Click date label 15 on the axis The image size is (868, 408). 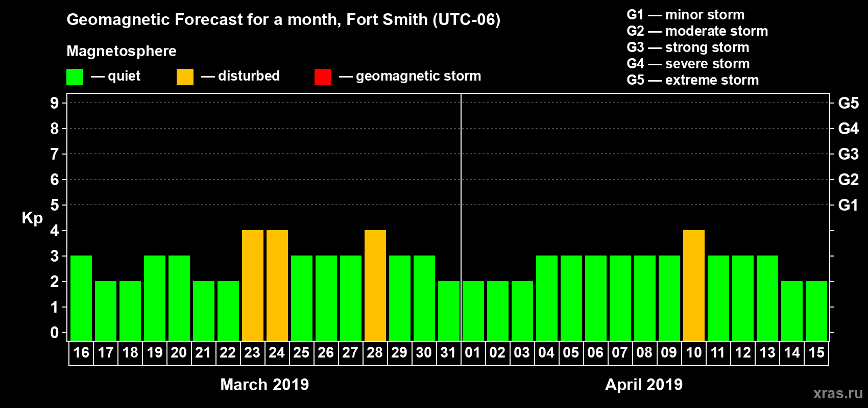coord(816,352)
